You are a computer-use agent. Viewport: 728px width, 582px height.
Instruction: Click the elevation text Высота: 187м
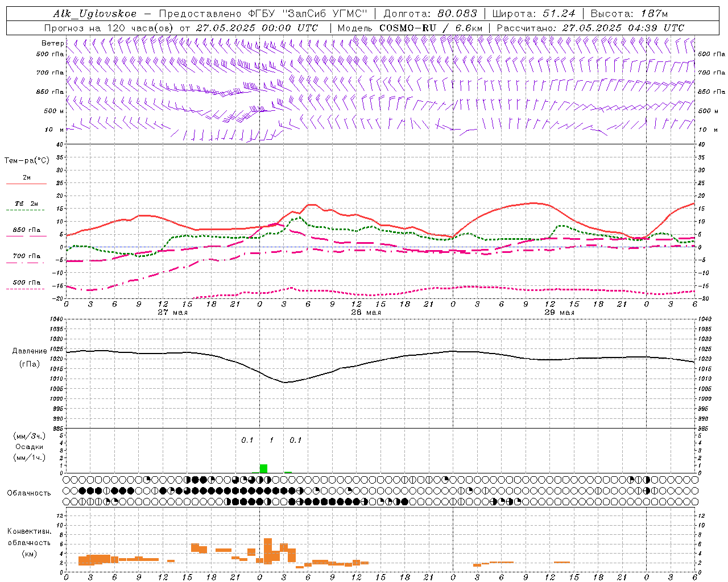[x=629, y=14]
